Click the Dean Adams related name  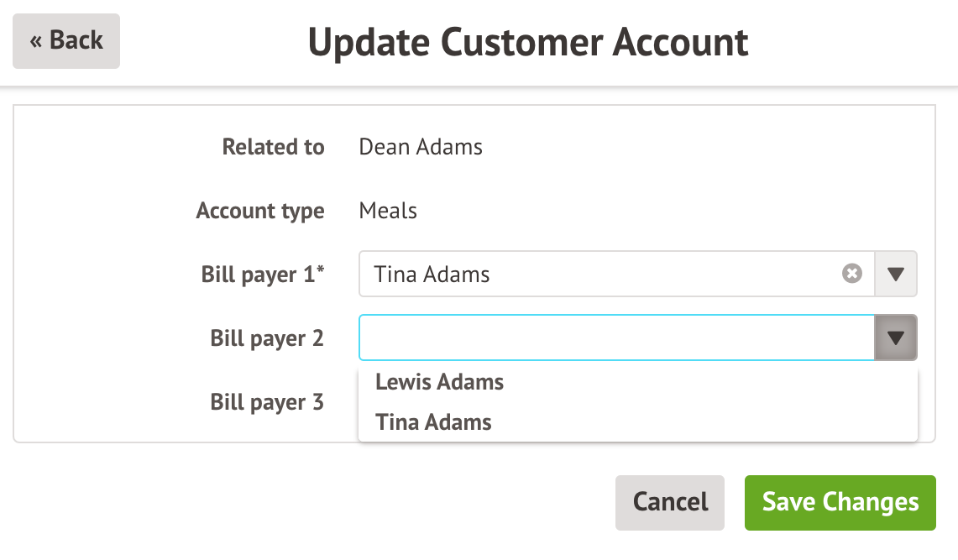(x=421, y=147)
